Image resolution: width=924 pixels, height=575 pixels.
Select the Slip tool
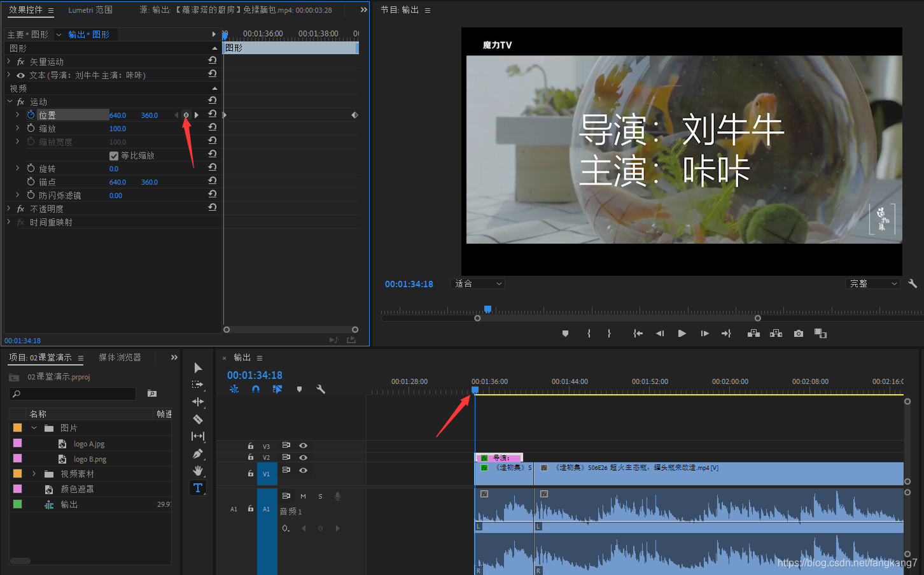tap(198, 436)
